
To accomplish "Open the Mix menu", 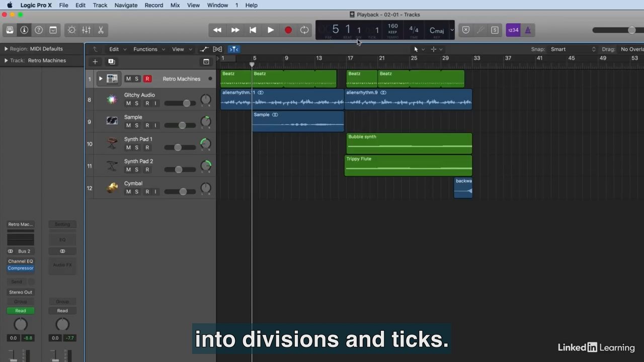I will [x=175, y=5].
